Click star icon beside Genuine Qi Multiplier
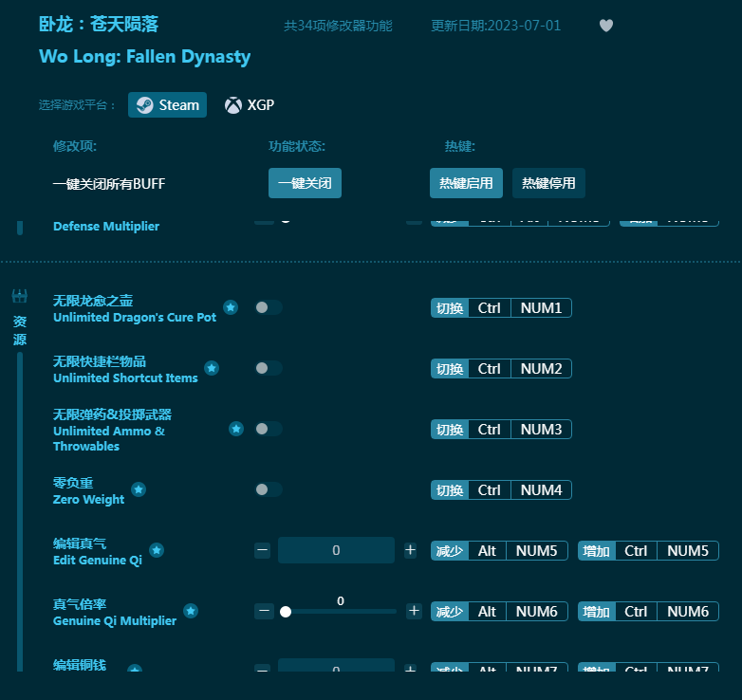 click(191, 611)
